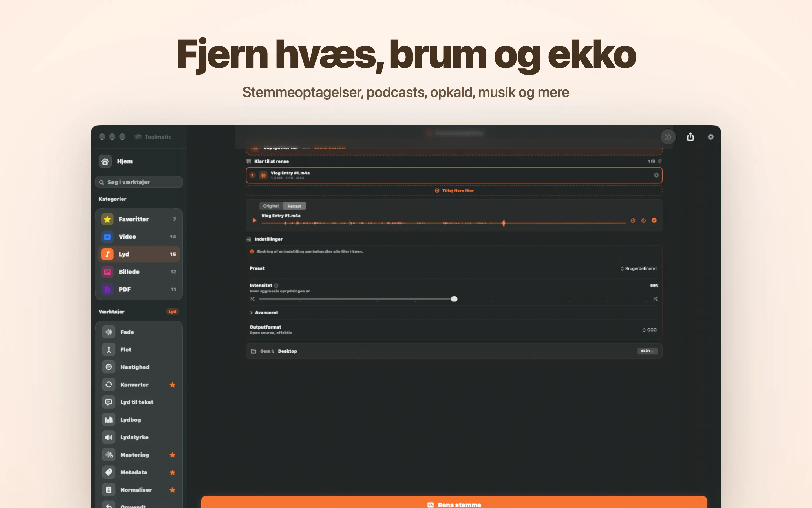The image size is (812, 508).
Task: Delete all files with the trash icon
Action: pos(660,161)
